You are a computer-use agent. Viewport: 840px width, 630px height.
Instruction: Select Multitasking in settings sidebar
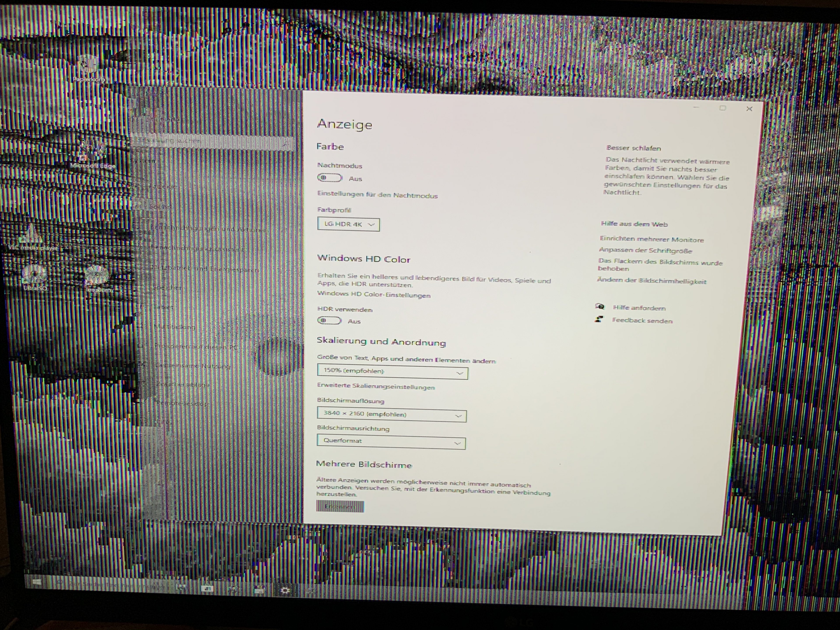pos(175,327)
